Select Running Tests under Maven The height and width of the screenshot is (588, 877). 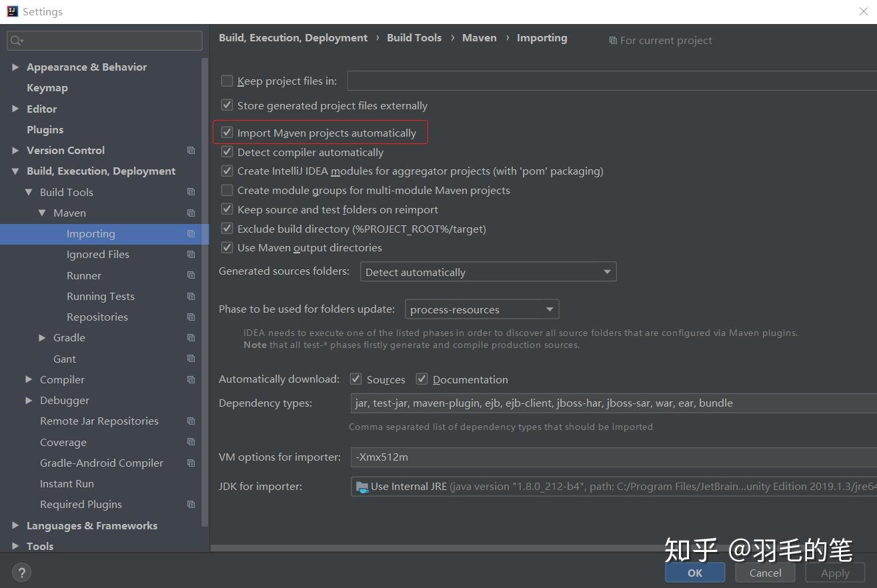[x=101, y=297]
